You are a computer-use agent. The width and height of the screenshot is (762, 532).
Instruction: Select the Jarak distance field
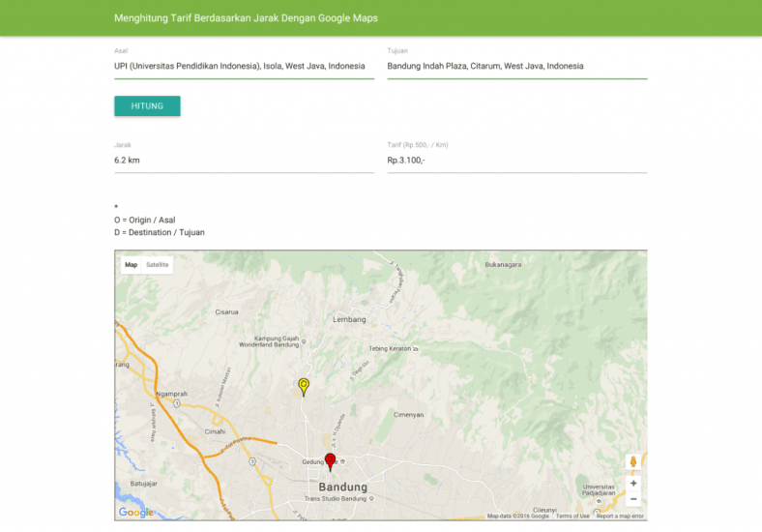tap(244, 161)
